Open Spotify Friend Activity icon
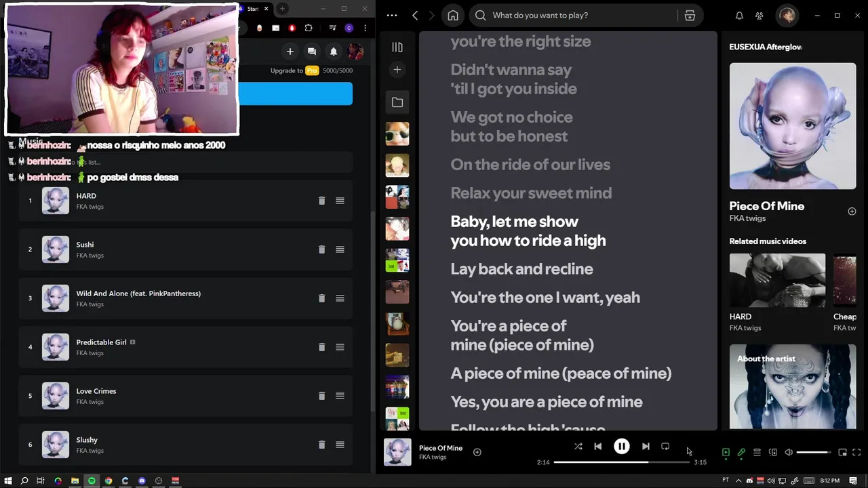Image resolution: width=868 pixels, height=488 pixels. 759,16
